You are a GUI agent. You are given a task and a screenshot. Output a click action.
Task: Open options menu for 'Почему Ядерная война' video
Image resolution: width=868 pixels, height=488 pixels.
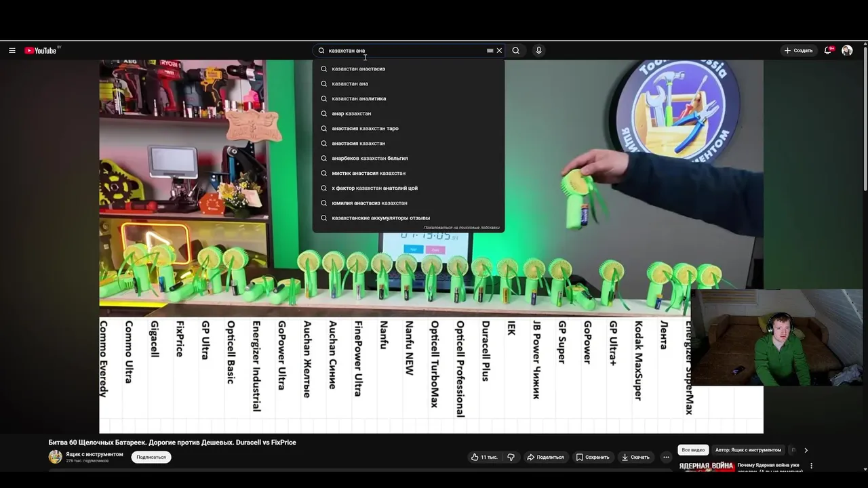click(811, 466)
